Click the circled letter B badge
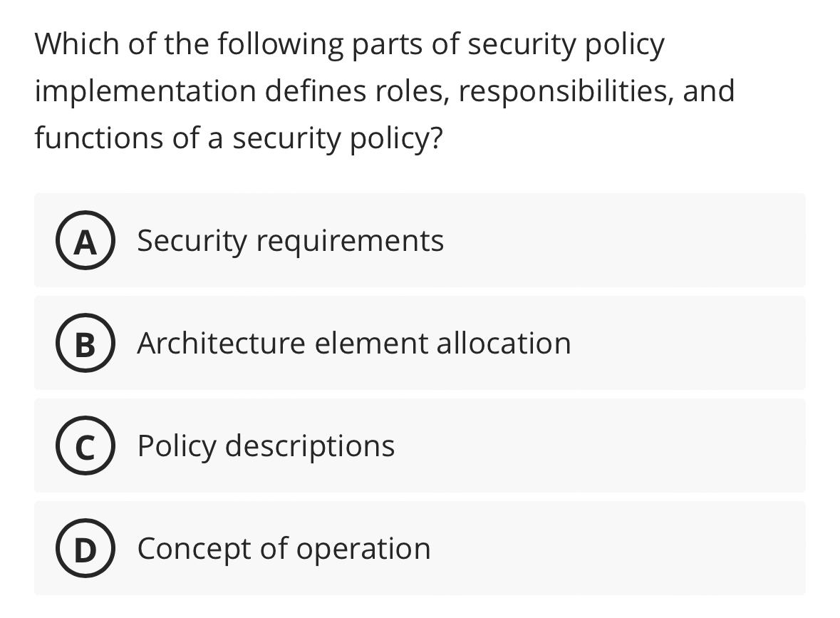The image size is (840, 618). pos(85,344)
